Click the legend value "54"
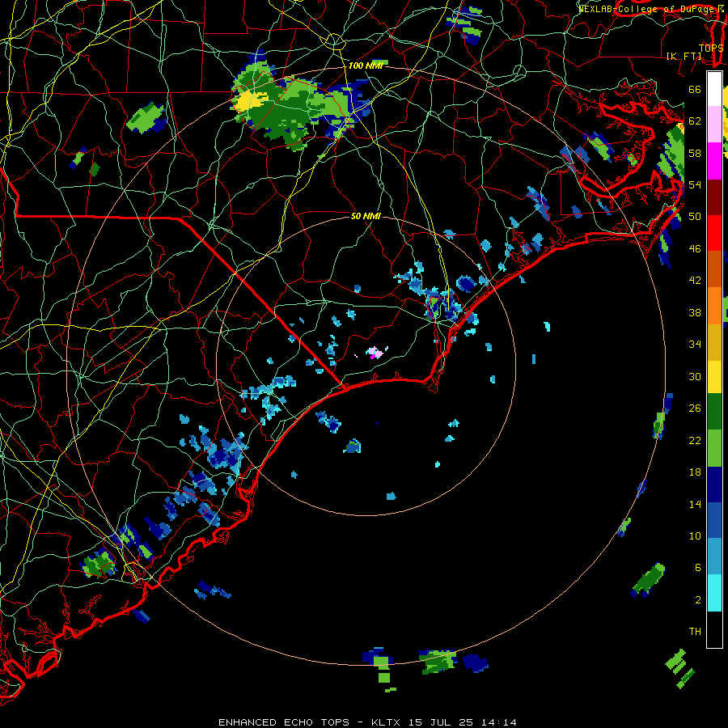This screenshot has height=728, width=728. 695,184
